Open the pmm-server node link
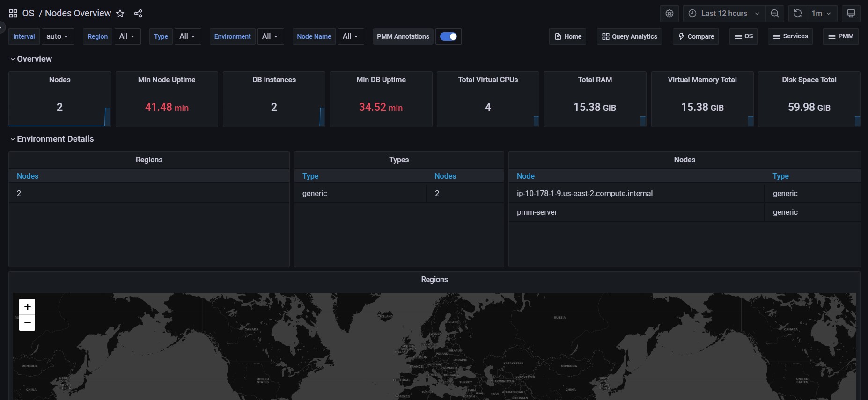 (x=537, y=212)
